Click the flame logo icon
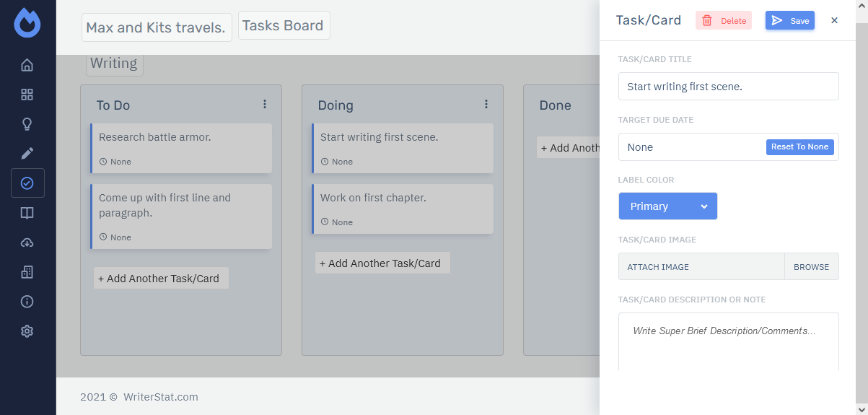The width and height of the screenshot is (868, 415). tap(27, 23)
